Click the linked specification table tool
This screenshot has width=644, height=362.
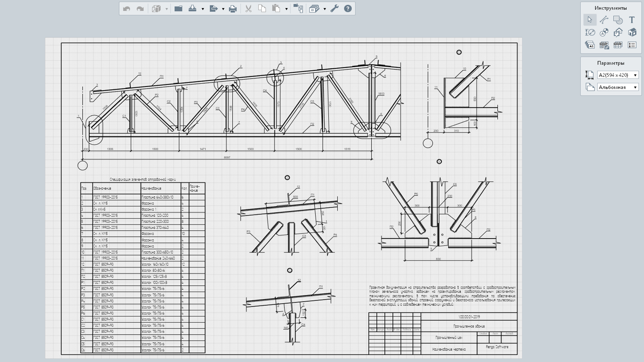(604, 45)
